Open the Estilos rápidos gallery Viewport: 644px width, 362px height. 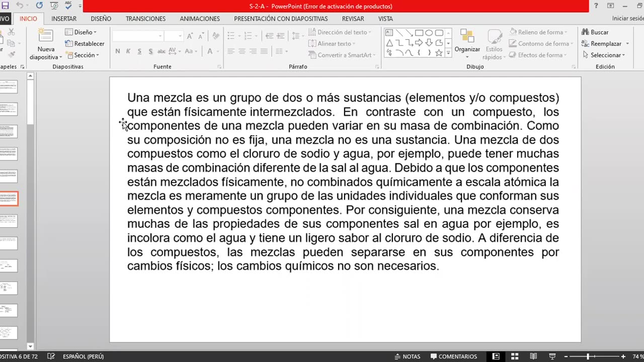[494, 44]
